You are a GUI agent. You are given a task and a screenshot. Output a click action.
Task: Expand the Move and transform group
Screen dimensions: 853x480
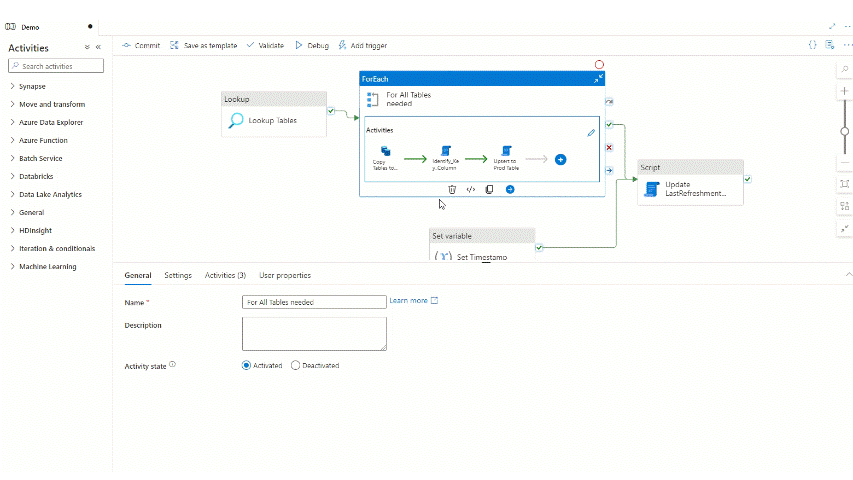(51, 105)
